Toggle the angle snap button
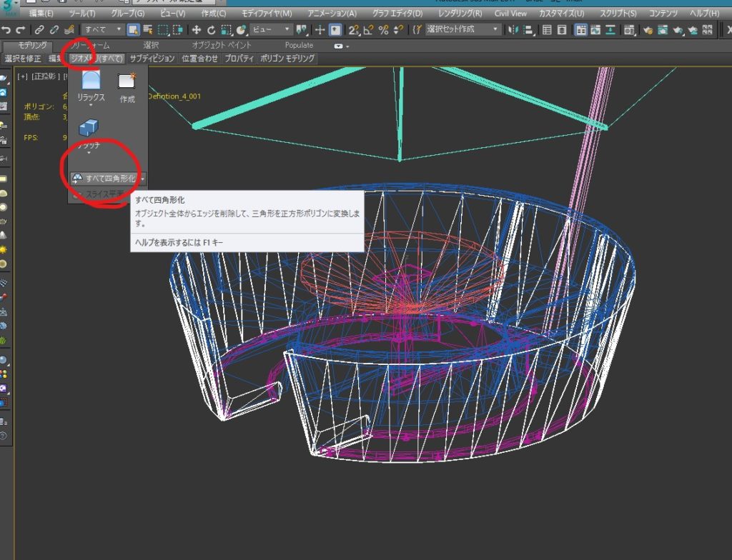Screen dimensions: 732x560 (x=368, y=29)
